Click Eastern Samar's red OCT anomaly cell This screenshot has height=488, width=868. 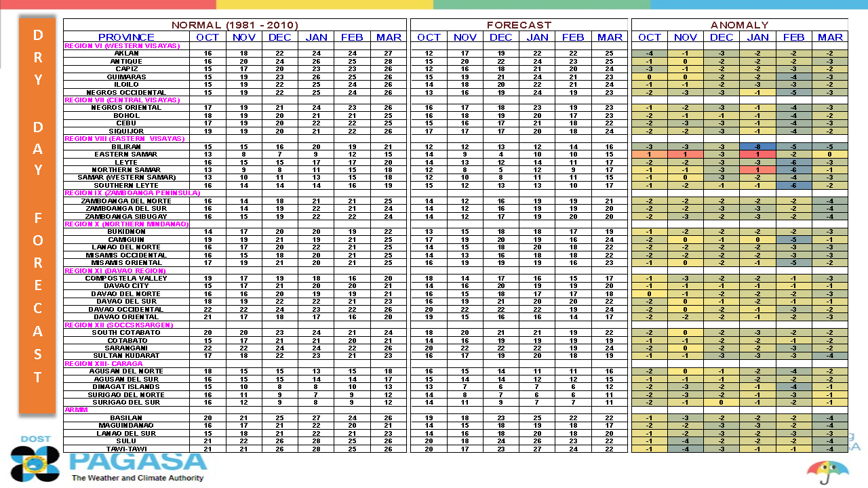pos(650,154)
